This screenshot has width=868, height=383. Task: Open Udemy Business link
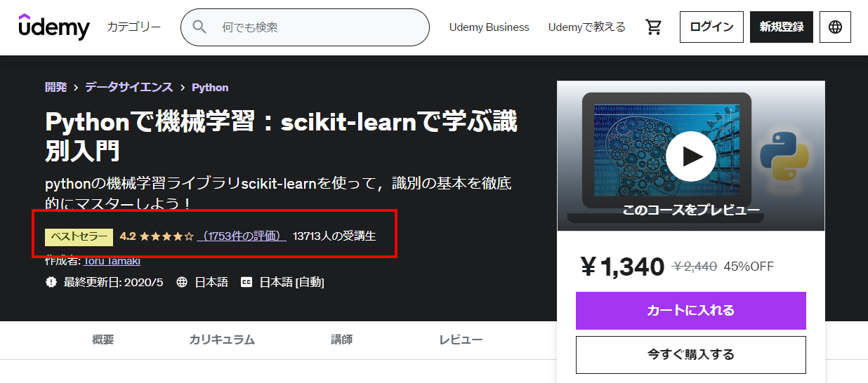tap(489, 27)
